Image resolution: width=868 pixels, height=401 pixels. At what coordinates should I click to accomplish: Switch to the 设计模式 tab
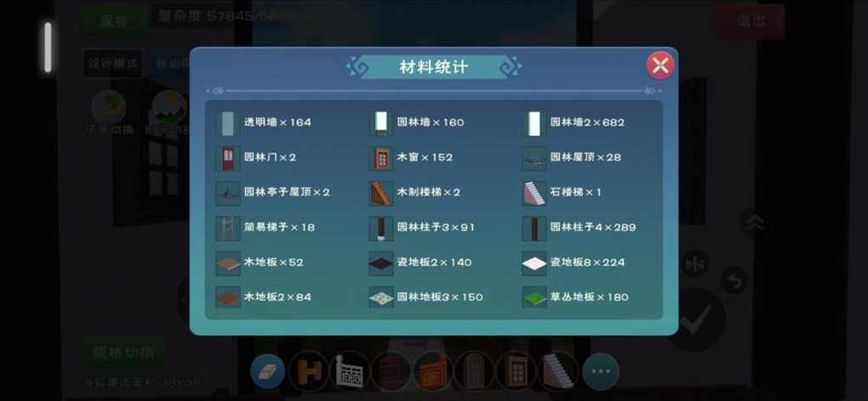point(113,63)
